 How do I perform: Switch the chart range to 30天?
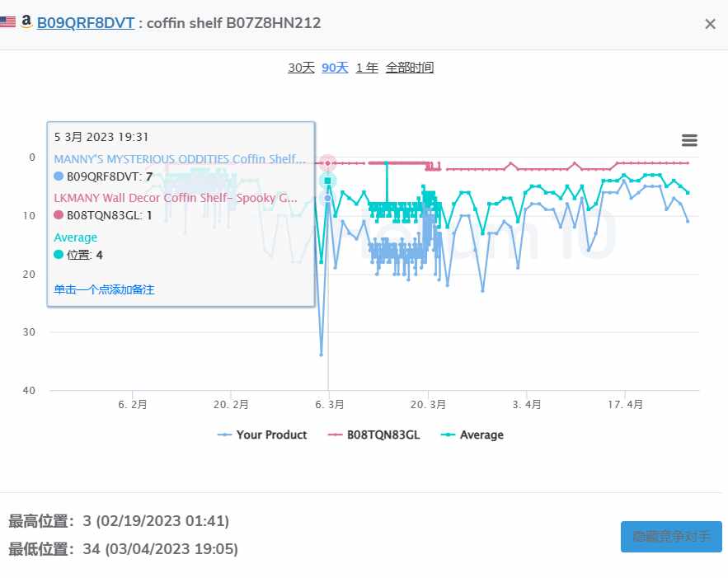coord(301,68)
